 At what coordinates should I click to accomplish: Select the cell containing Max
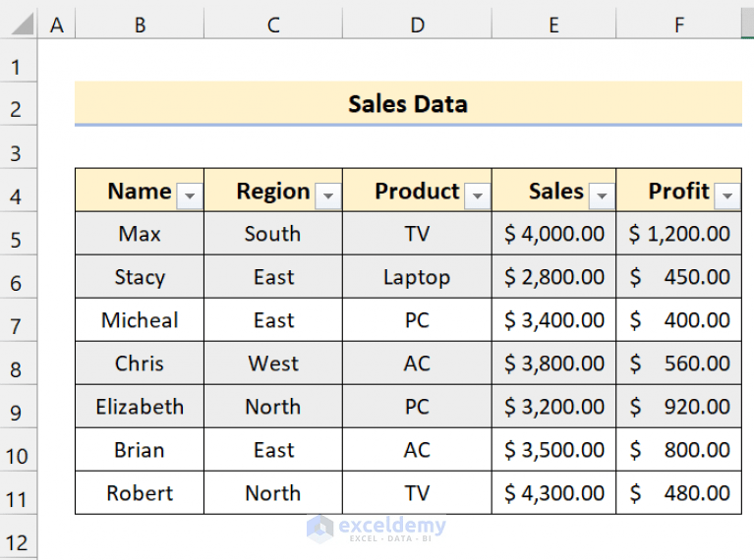[x=140, y=234]
